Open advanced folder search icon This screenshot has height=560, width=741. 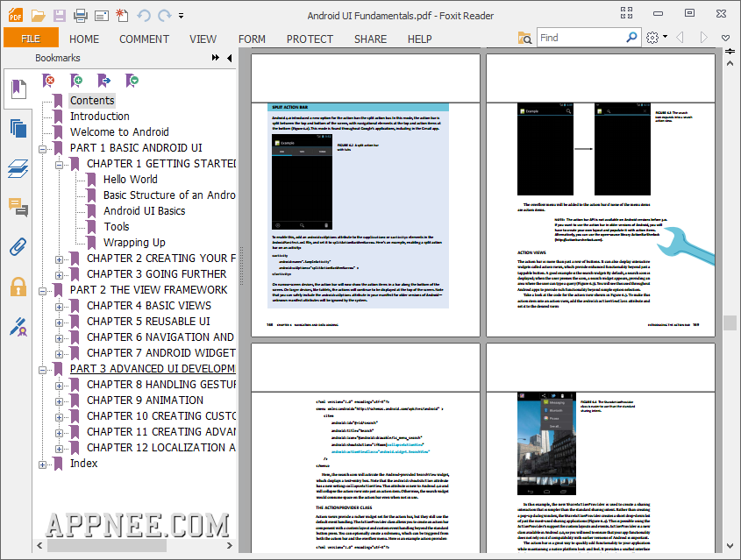(x=524, y=38)
